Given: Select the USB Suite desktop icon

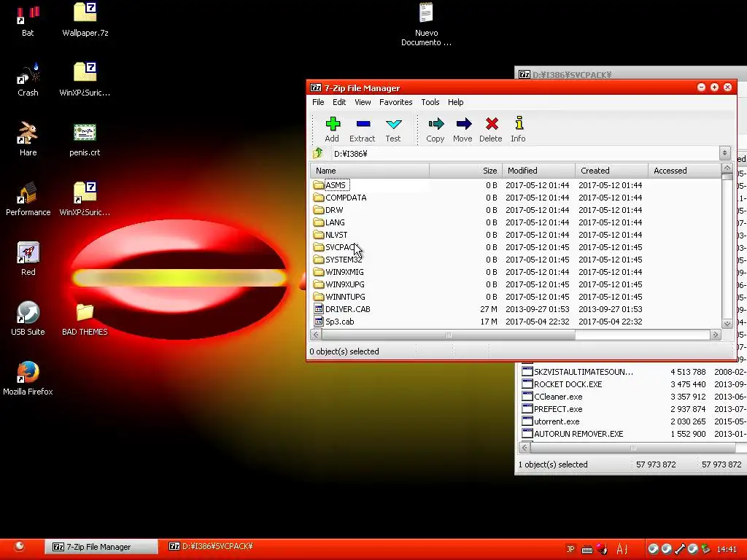Looking at the screenshot, I should coord(28,319).
